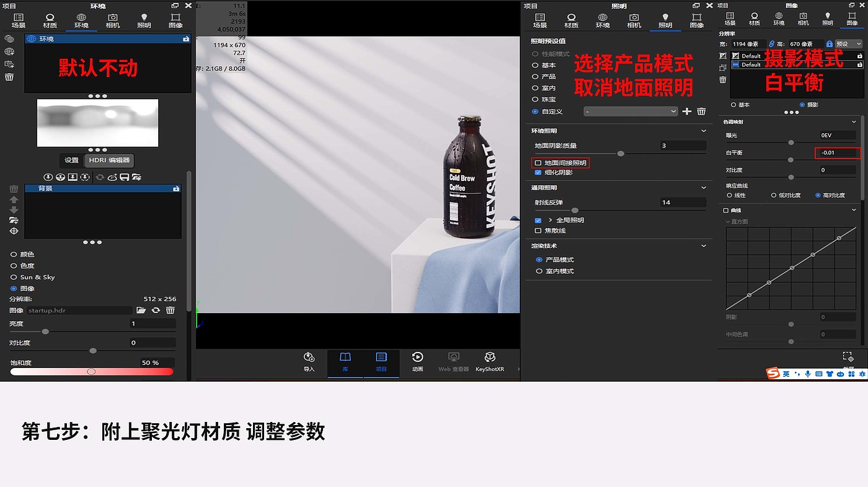The height and width of the screenshot is (487, 868).
Task: Click the 设置 settings button
Action: tap(72, 160)
